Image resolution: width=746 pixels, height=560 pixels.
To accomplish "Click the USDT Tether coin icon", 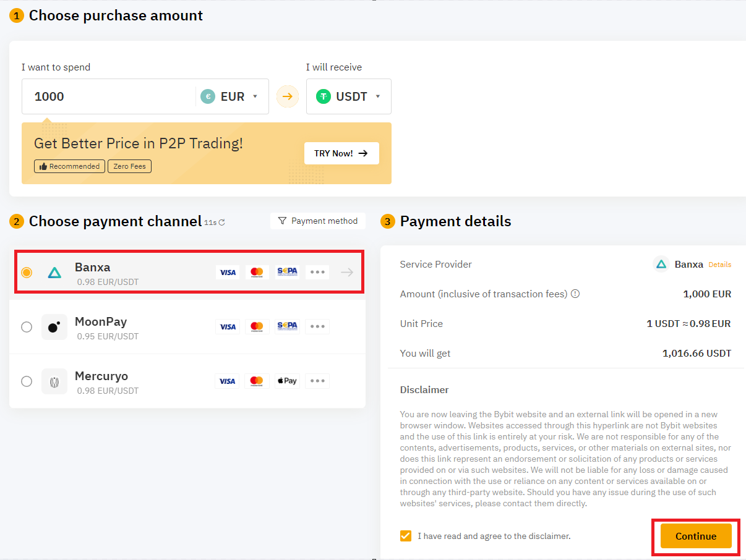I will click(324, 96).
